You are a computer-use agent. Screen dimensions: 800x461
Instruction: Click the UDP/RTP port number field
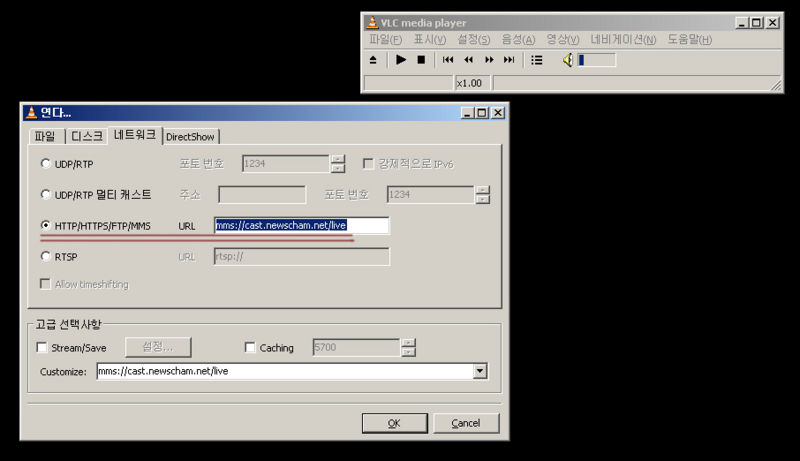[x=286, y=164]
